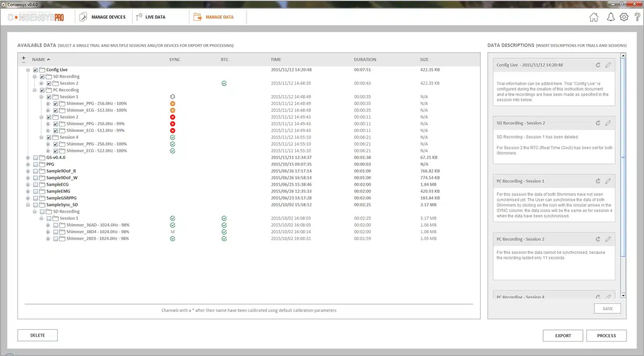Check the Shimmer_36AD device checkbox
644x356 pixels.
point(56,225)
